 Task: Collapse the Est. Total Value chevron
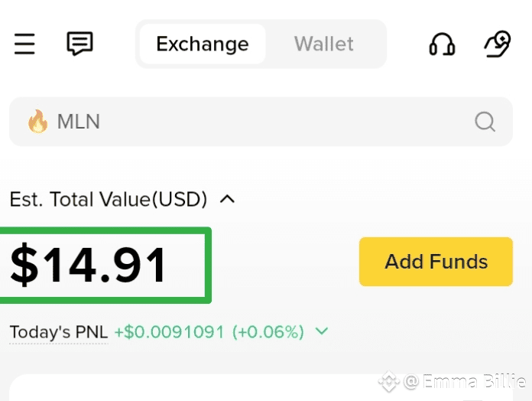[227, 200]
